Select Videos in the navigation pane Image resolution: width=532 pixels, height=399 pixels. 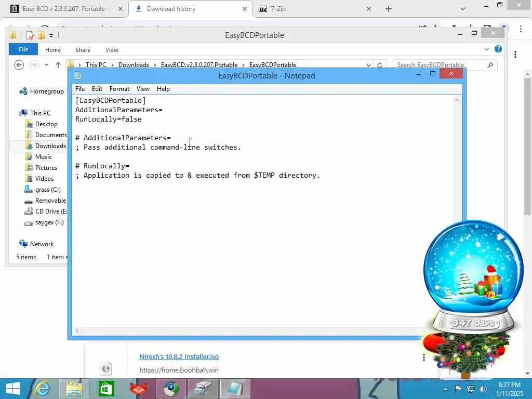(44, 179)
